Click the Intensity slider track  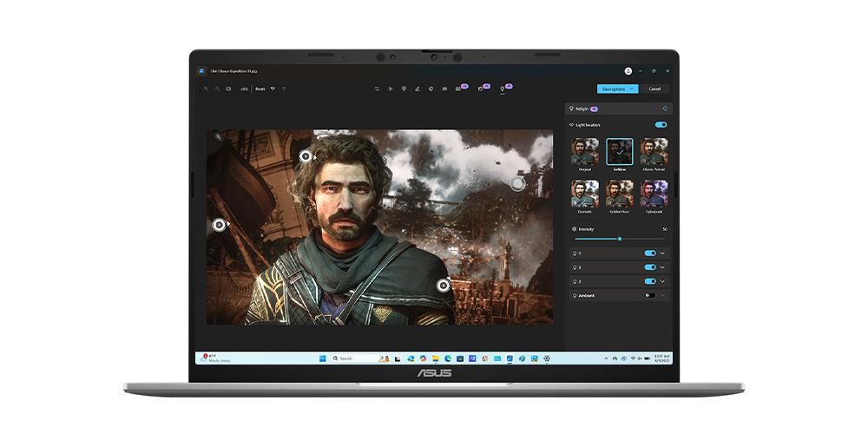tap(620, 239)
